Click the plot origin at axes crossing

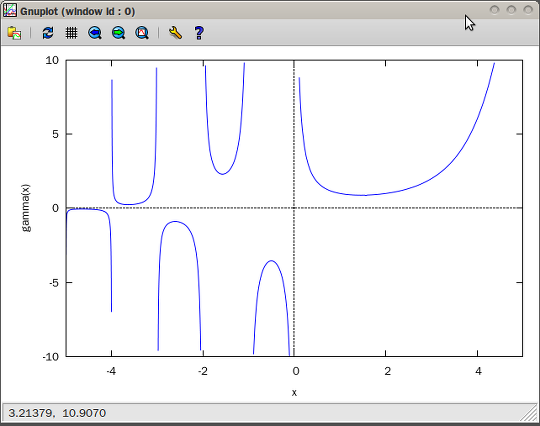click(294, 208)
